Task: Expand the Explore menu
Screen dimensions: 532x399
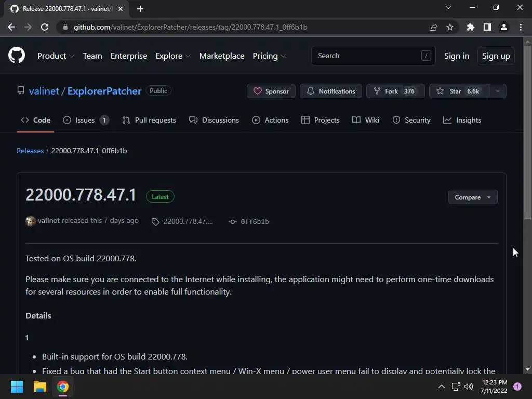Action: (x=173, y=56)
